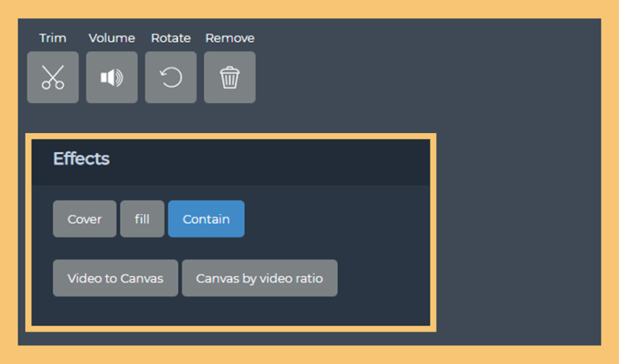Click the Effects panel heading
The height and width of the screenshot is (364, 619).
[x=81, y=159]
